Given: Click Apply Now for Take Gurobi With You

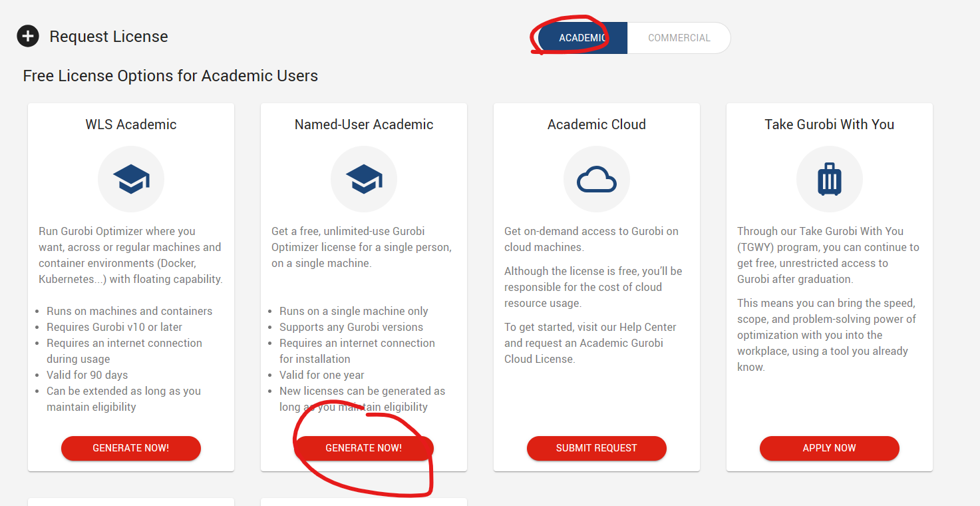Looking at the screenshot, I should (829, 448).
